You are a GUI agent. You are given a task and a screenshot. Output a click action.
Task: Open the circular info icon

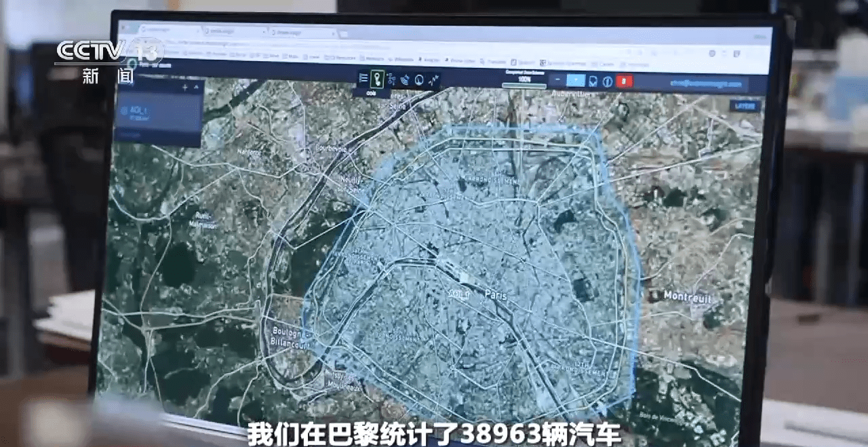608,81
